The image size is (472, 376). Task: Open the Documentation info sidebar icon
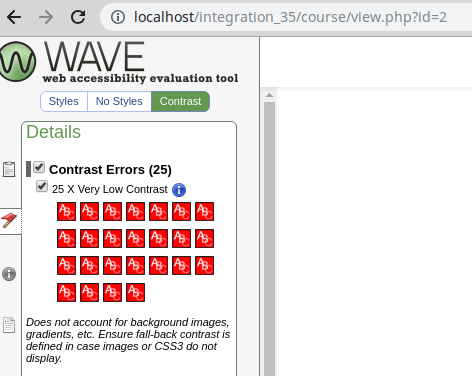pyautogui.click(x=9, y=274)
